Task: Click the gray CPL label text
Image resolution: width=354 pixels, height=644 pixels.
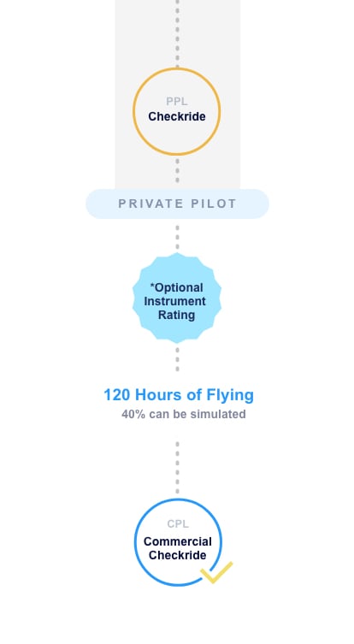Action: 178,524
